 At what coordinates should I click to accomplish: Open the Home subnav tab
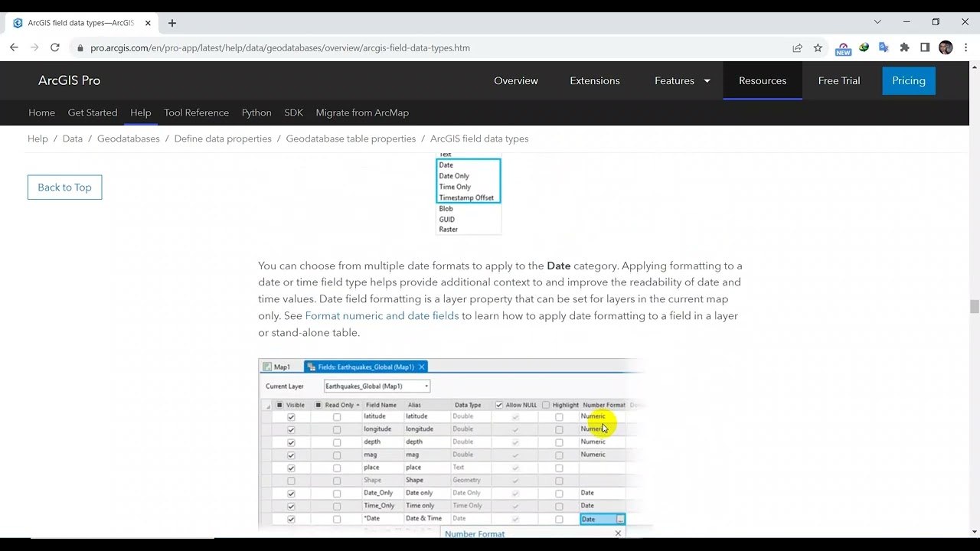click(x=41, y=112)
